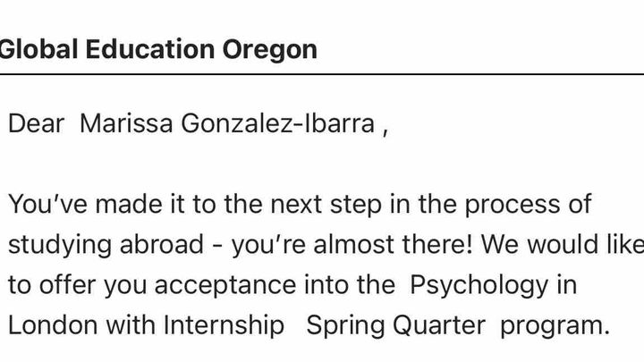Click the Global Education Oregon header
Screen dimensions: 644x362
159,48
